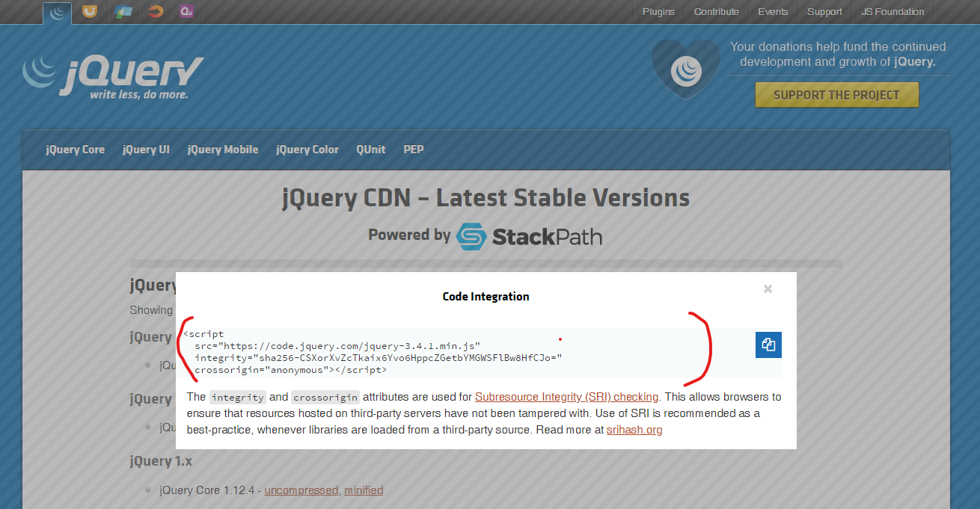Copy the script tag with the clipboard button
This screenshot has width=980, height=509.
tap(768, 345)
